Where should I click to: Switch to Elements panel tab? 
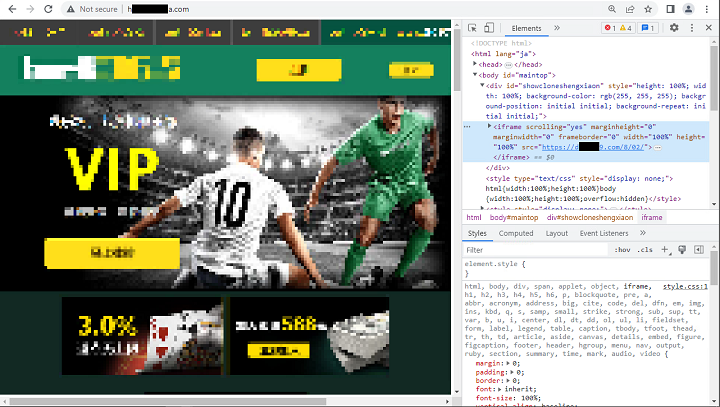point(526,28)
